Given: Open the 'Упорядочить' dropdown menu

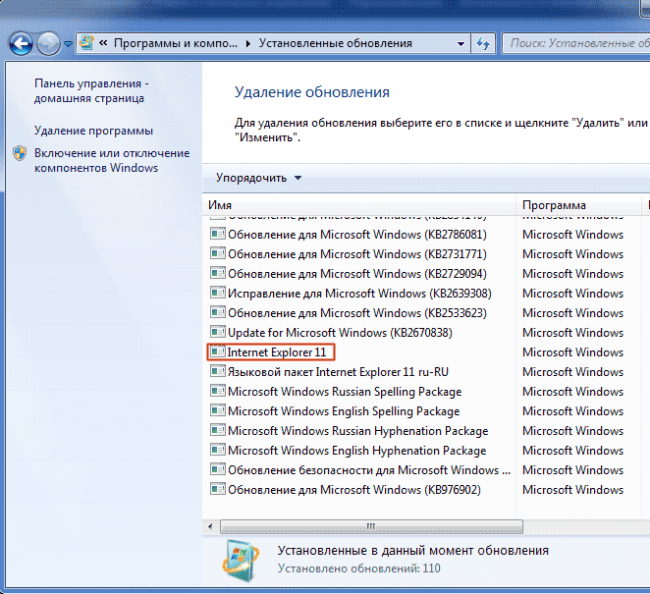Looking at the screenshot, I should (259, 178).
